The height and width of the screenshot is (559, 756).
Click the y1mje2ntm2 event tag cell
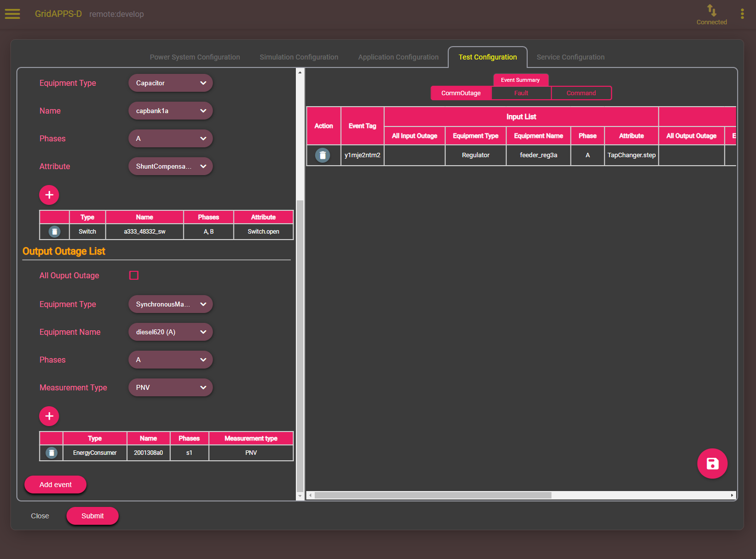pyautogui.click(x=362, y=155)
